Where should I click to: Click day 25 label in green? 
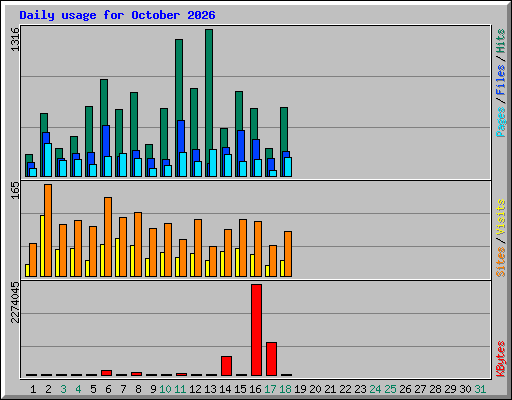pos(390,389)
